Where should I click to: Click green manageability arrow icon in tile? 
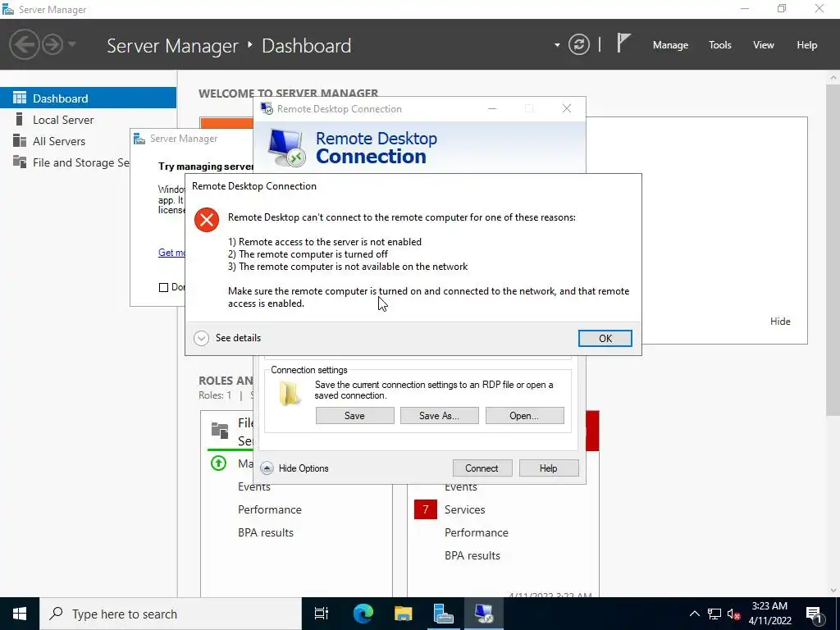(x=218, y=463)
